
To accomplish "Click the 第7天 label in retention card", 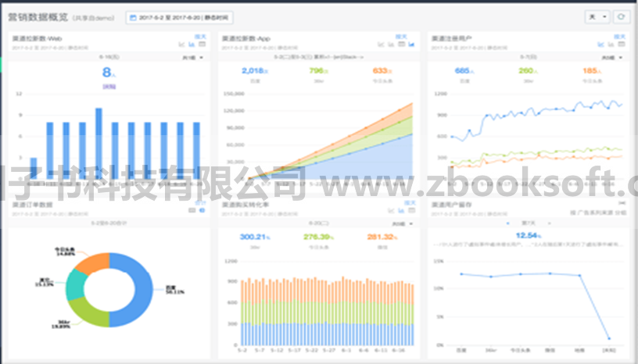I will coord(529,223).
